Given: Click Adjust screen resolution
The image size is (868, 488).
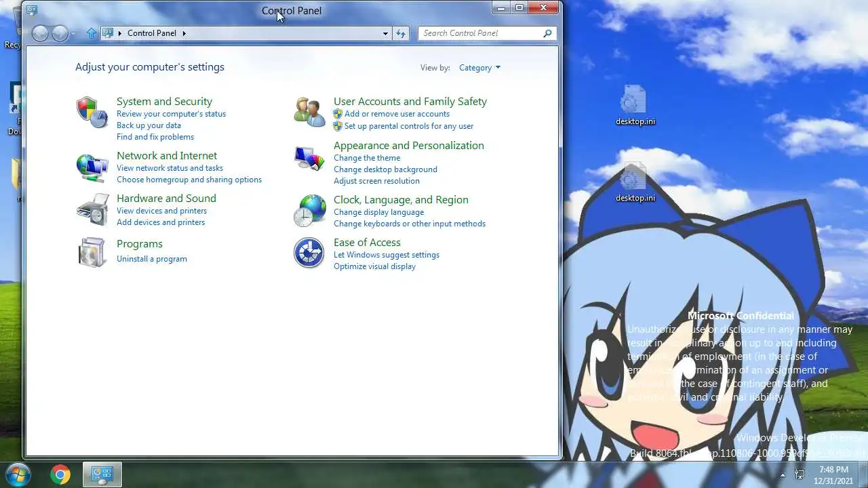Looking at the screenshot, I should 376,181.
